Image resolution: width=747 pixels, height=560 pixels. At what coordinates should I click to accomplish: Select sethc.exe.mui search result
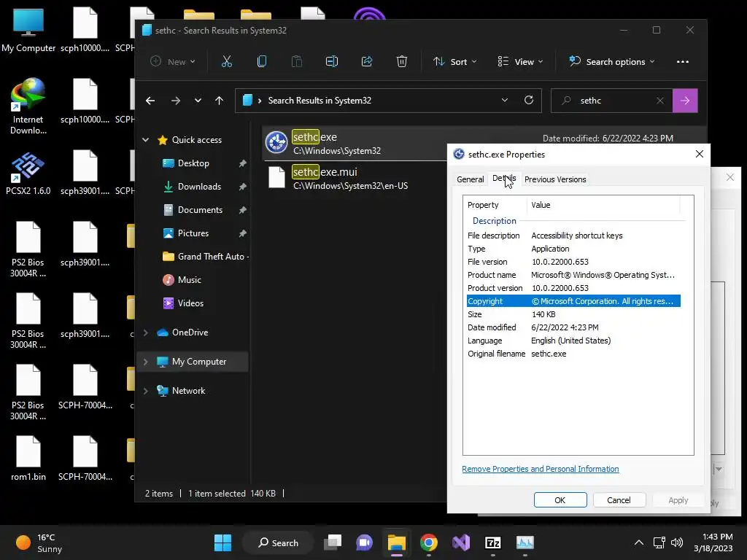(355, 178)
